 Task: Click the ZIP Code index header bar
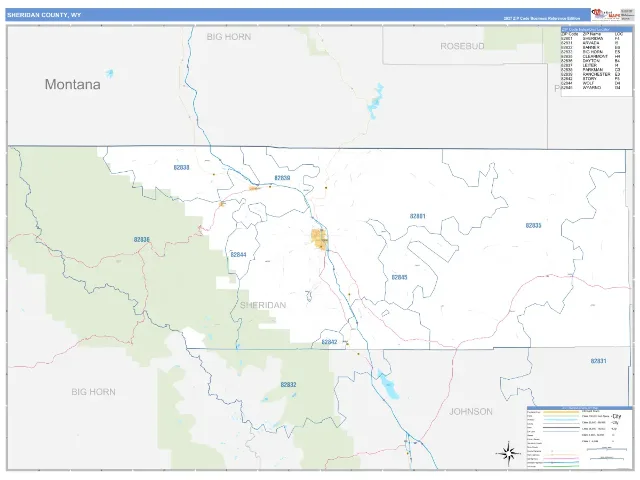597,29
